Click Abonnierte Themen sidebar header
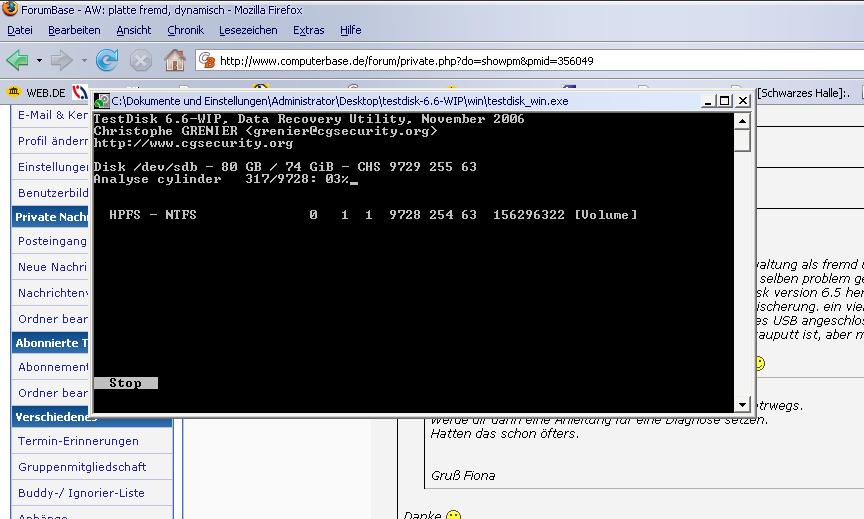Screen dimensions: 864x519 coord(51,343)
